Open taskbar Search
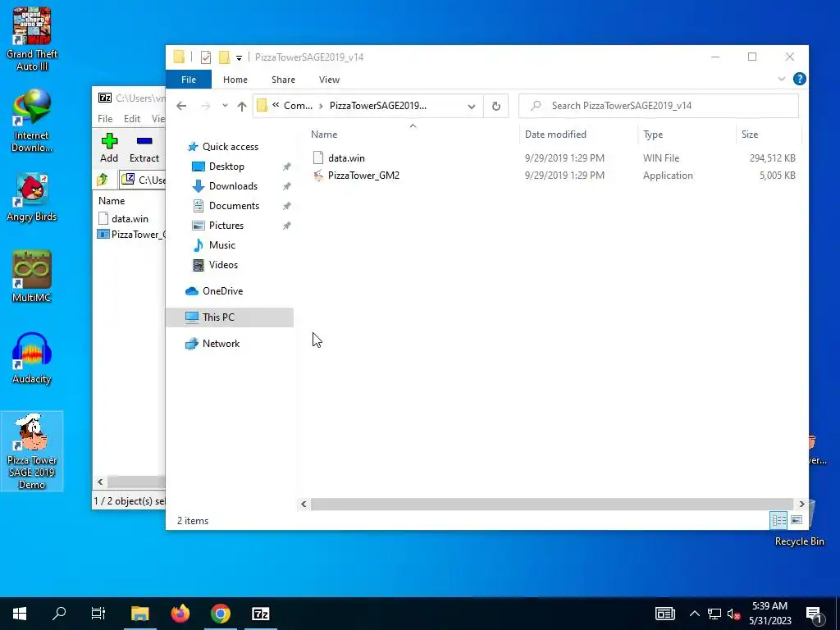Screen dimensions: 840x630 tap(59, 614)
